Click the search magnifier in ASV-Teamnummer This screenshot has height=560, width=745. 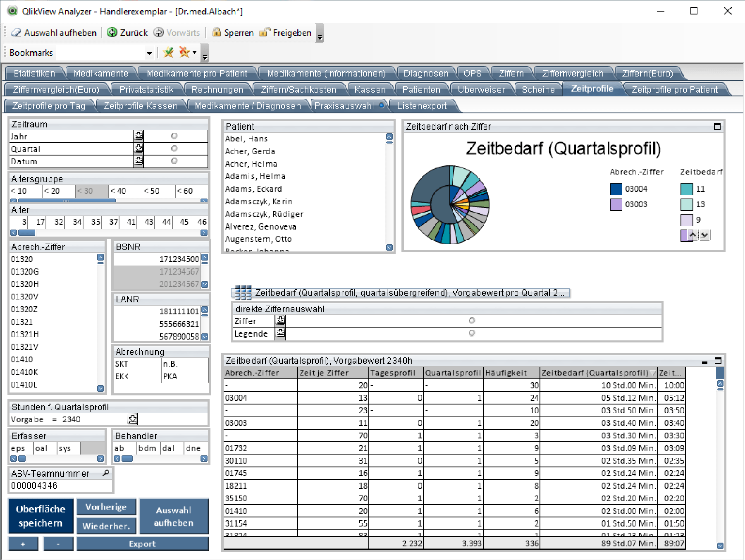pos(106,473)
